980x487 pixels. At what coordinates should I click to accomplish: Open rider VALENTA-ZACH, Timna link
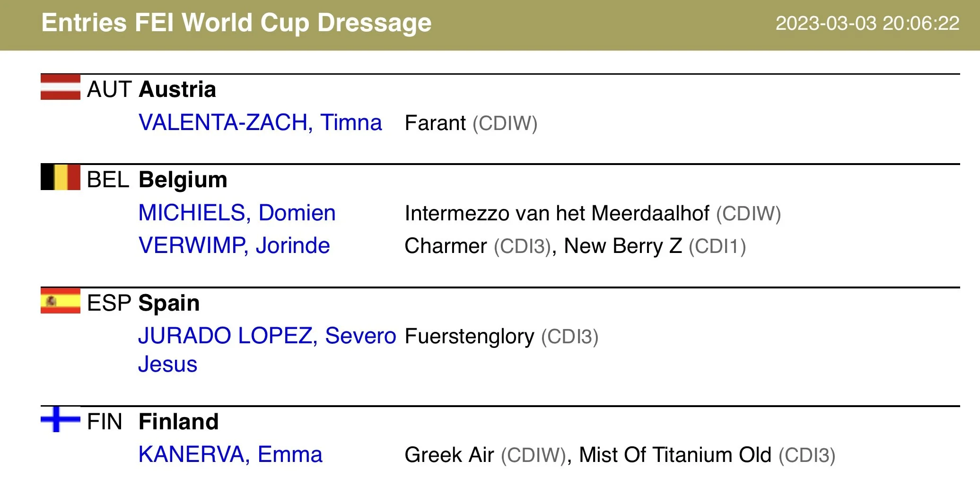click(x=260, y=122)
